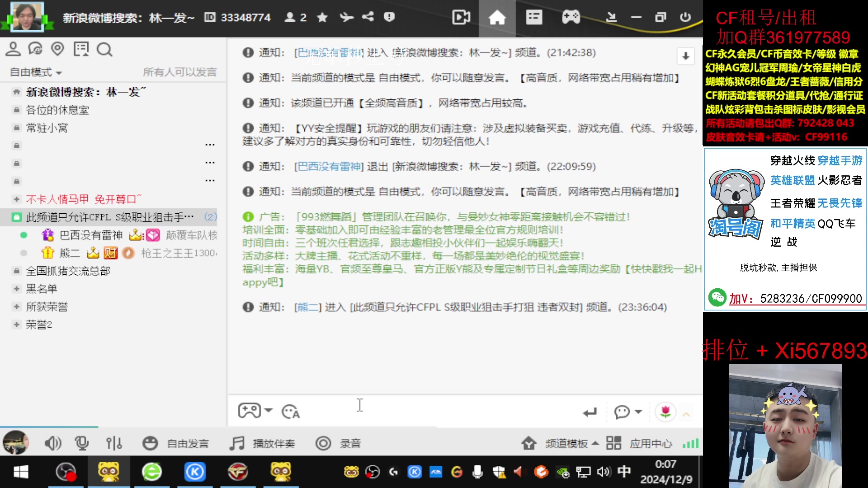Image resolution: width=868 pixels, height=488 pixels.
Task: Select channel 新浪微博搜索：林一发 root
Action: click(x=86, y=92)
